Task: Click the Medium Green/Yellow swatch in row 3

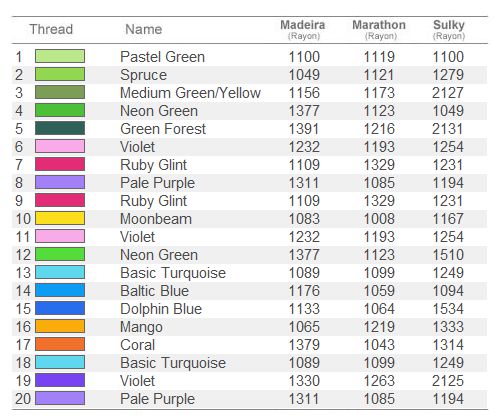Action: [60, 92]
